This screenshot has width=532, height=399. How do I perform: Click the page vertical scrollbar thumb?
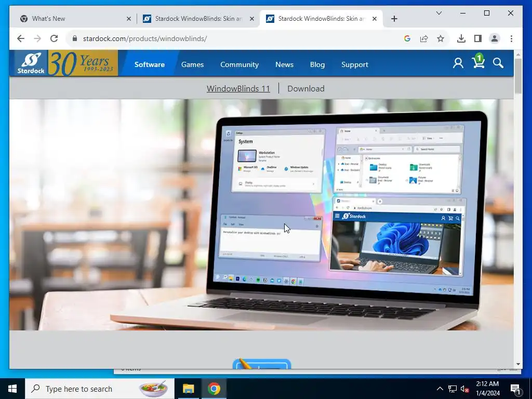tap(518, 76)
